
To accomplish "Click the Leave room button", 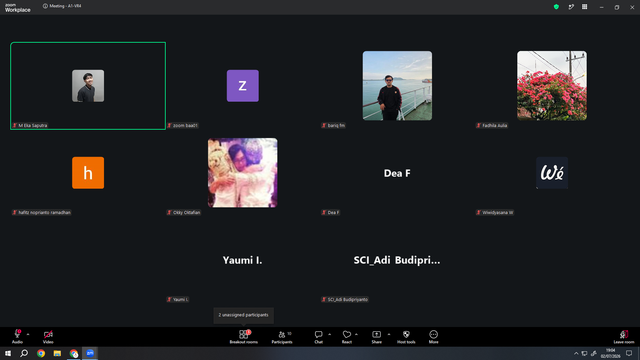I will tap(624, 336).
